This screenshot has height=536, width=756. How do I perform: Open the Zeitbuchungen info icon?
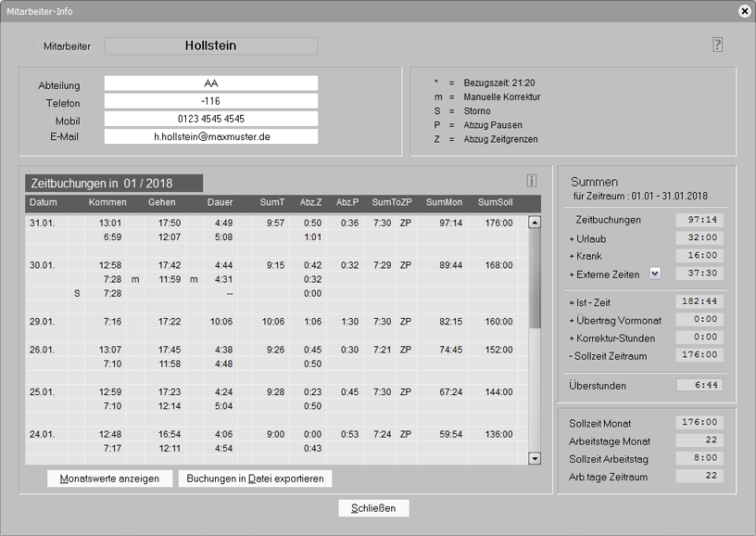pyautogui.click(x=531, y=181)
